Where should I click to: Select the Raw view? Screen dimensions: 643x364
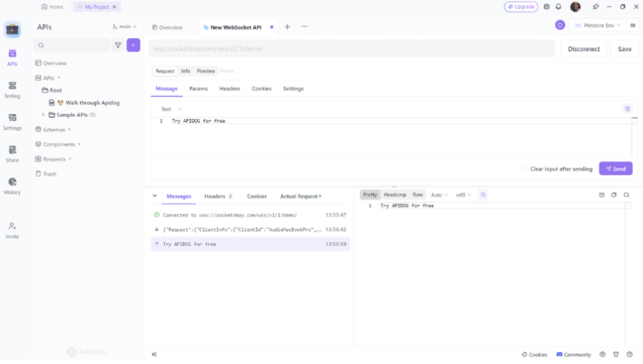click(x=417, y=195)
